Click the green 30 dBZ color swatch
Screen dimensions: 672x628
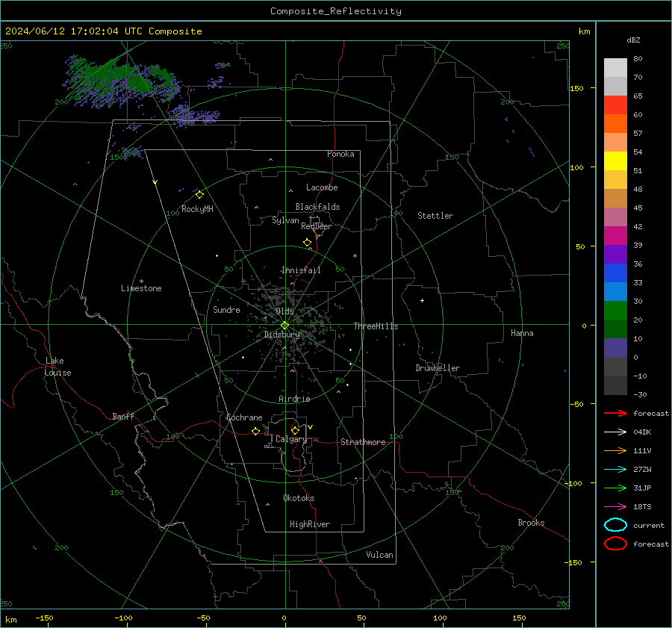click(615, 311)
